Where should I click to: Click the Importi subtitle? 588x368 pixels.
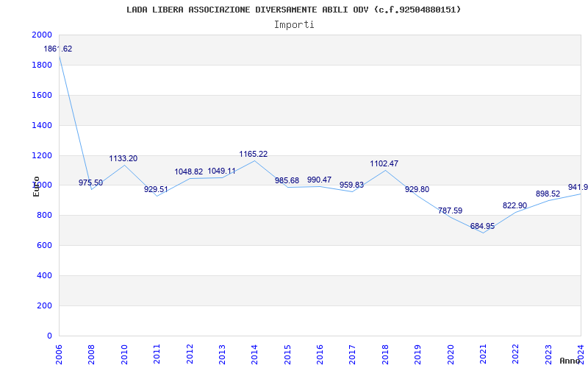[x=294, y=25]
